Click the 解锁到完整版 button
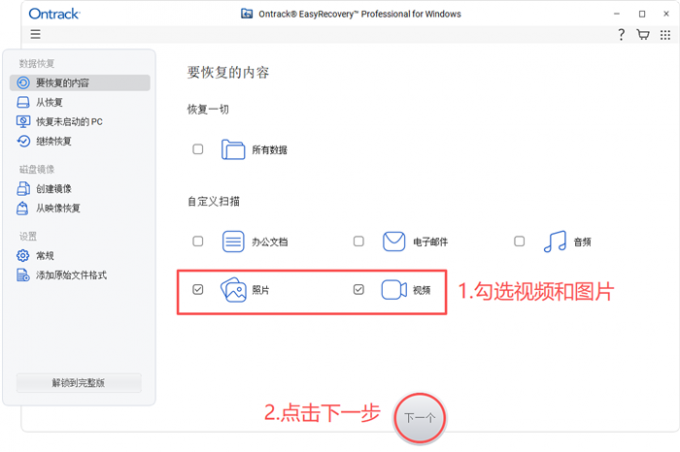The width and height of the screenshot is (680, 452). pyautogui.click(x=78, y=383)
